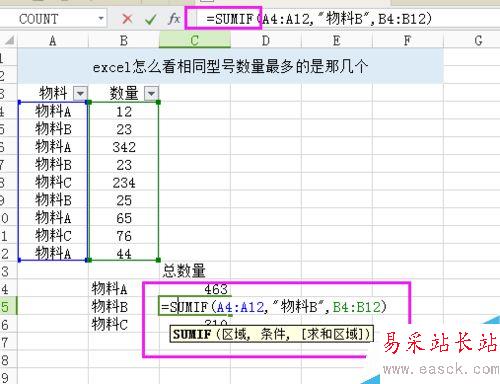Select row 17 header
Image resolution: width=500 pixels, height=384 pixels.
(8, 342)
